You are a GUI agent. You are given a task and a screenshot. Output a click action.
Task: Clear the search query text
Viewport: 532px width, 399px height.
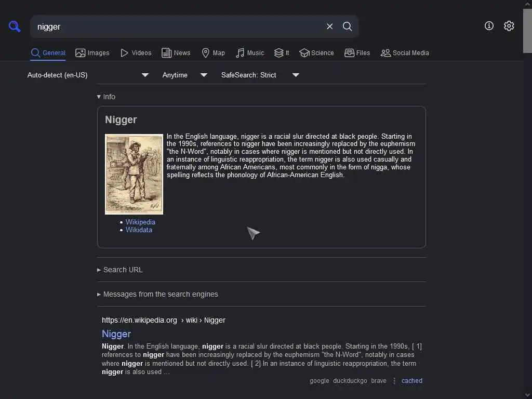(329, 26)
